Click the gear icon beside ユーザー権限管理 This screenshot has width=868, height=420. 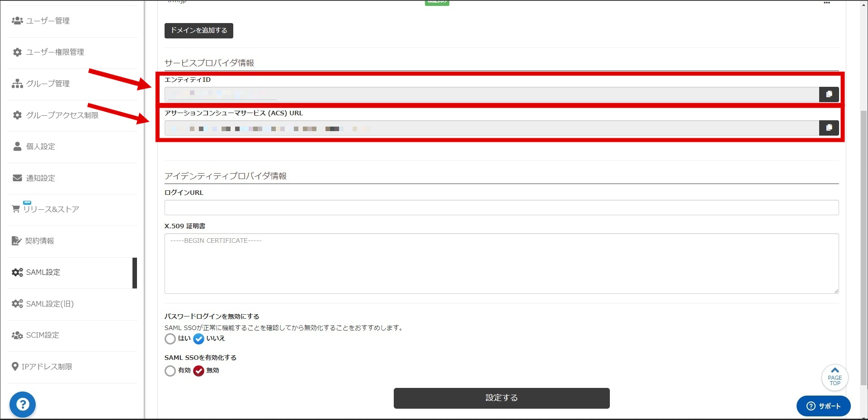[x=17, y=52]
